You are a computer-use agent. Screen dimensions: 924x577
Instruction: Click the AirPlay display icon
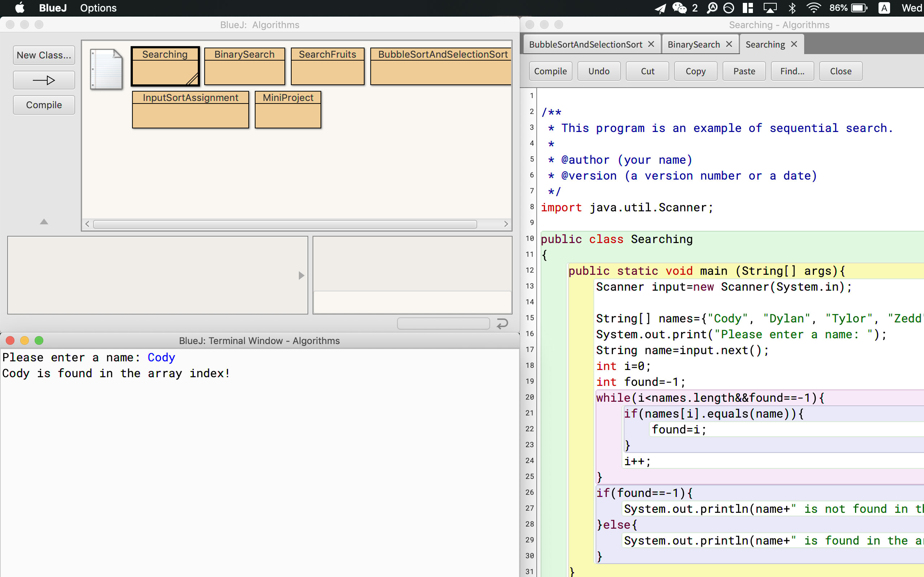(770, 8)
